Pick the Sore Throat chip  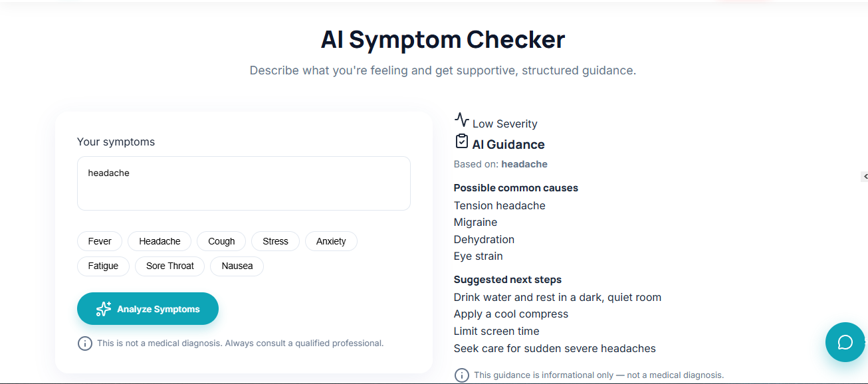coord(170,266)
